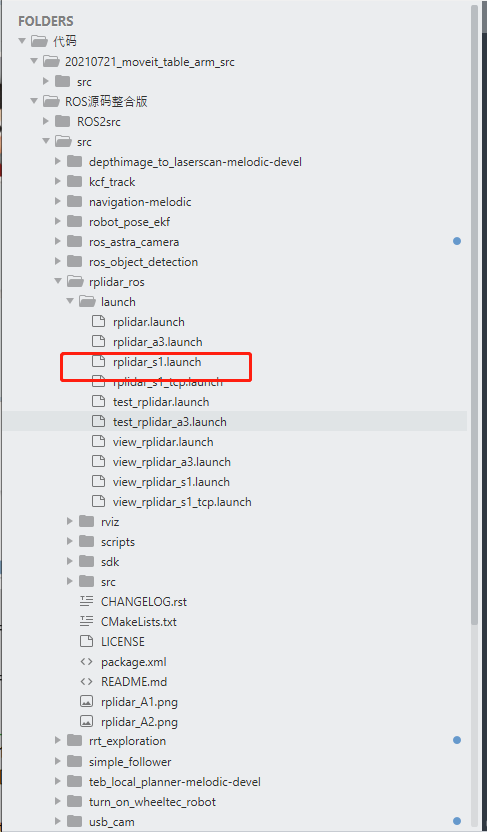Expand the sdk folder arrow
The height and width of the screenshot is (832, 487).
tap(69, 561)
